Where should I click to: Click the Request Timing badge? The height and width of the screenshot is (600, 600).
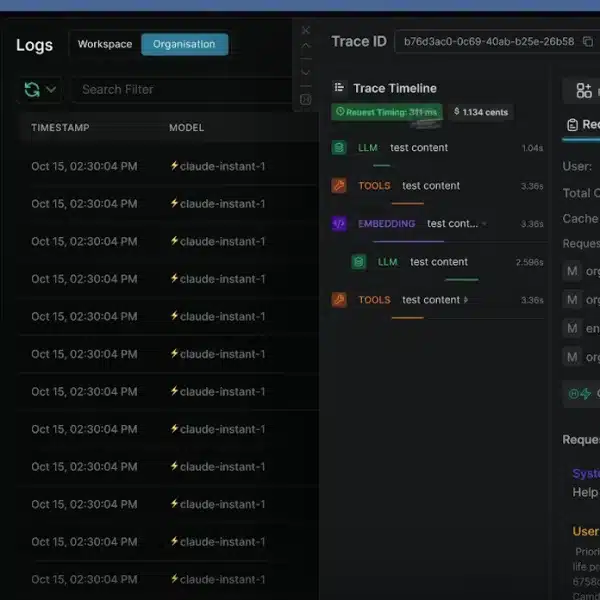pyautogui.click(x=387, y=112)
